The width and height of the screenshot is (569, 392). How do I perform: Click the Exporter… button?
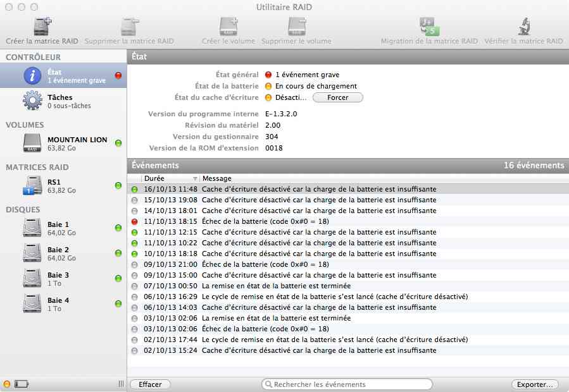click(535, 384)
